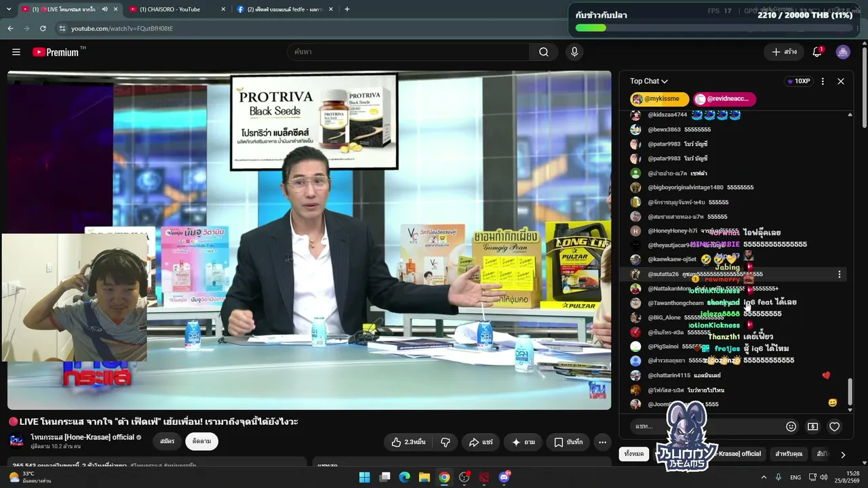Image resolution: width=868 pixels, height=488 pixels.
Task: Select the สำหรับคุณ filter chip
Action: click(x=789, y=454)
